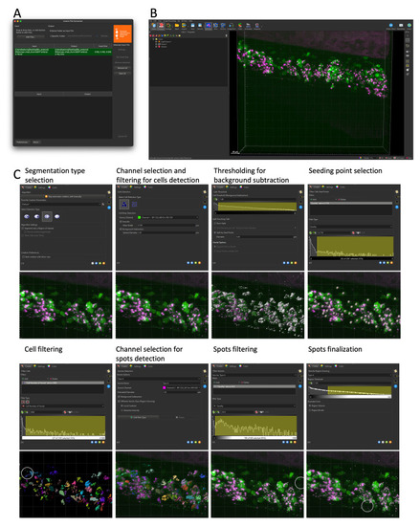
Task: Open the Source Channel dropdown with green swatch
Action: (x=167, y=217)
